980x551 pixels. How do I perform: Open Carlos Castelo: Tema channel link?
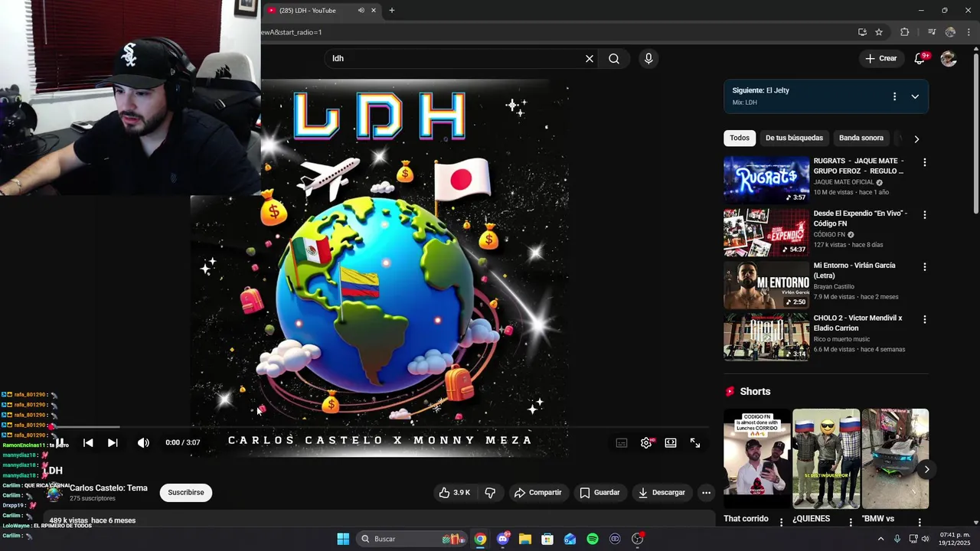click(109, 488)
